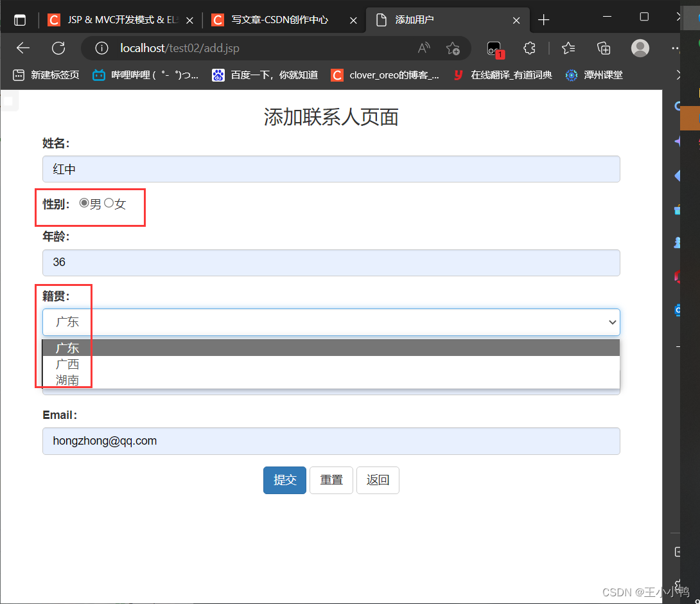Open the extension icon with red badge

pos(494,49)
